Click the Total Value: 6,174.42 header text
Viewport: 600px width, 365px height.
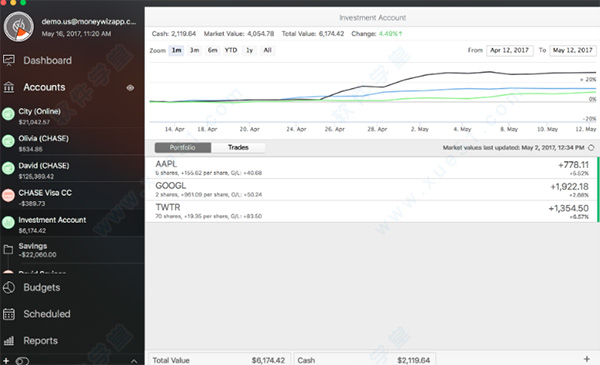pos(313,34)
